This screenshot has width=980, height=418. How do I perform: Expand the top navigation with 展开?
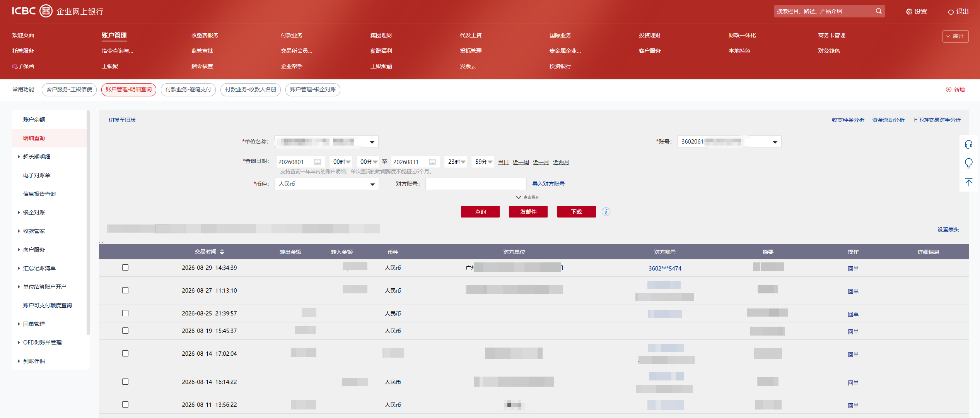[955, 36]
